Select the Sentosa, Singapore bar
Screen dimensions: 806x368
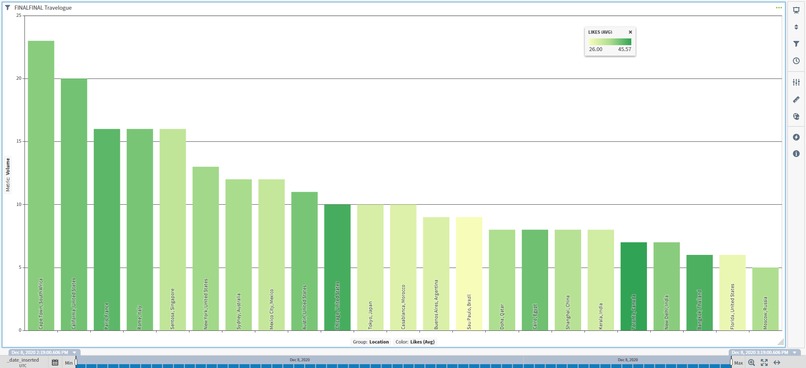tap(173, 230)
